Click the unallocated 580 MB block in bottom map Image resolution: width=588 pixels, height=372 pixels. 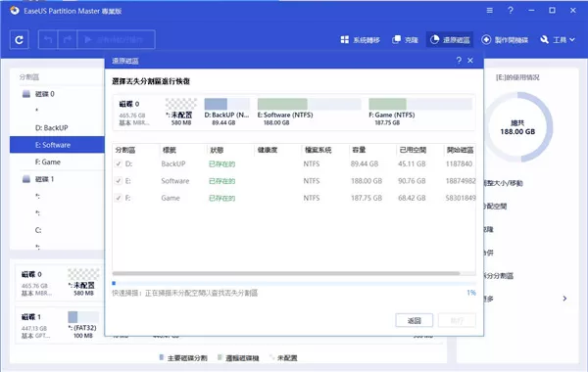point(83,282)
